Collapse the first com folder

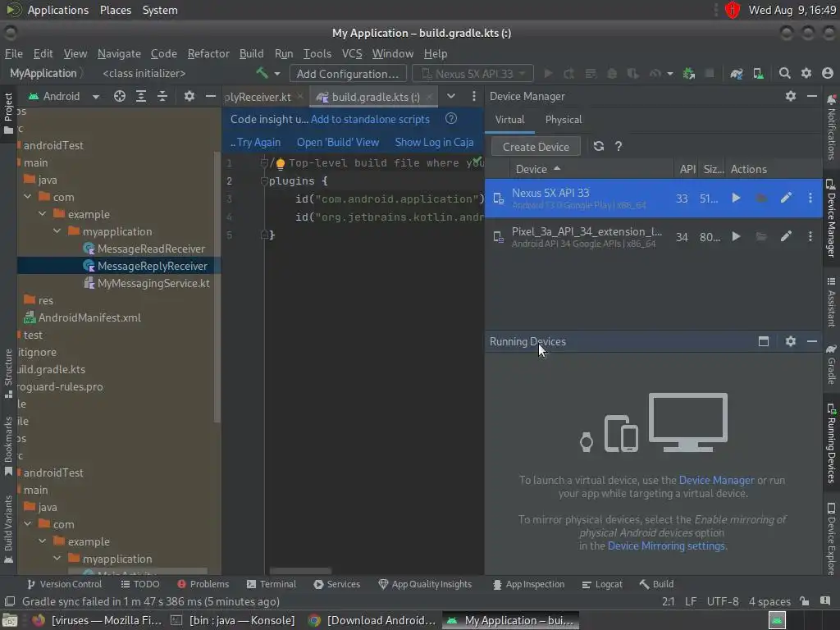pos(27,197)
